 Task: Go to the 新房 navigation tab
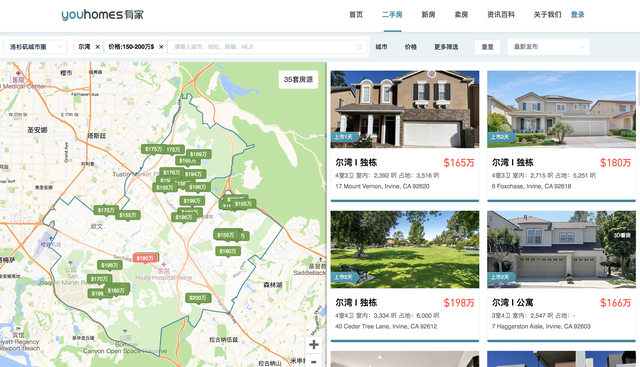coord(428,15)
